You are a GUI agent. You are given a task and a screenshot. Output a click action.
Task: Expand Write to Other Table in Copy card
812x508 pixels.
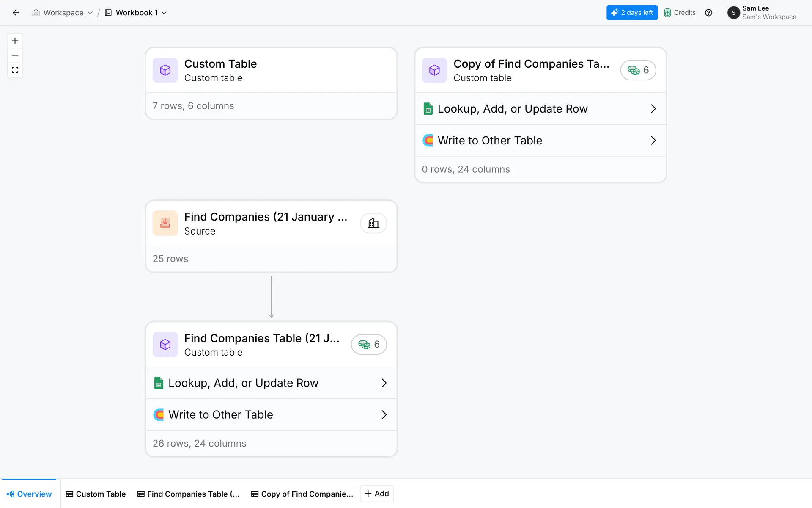tap(653, 141)
